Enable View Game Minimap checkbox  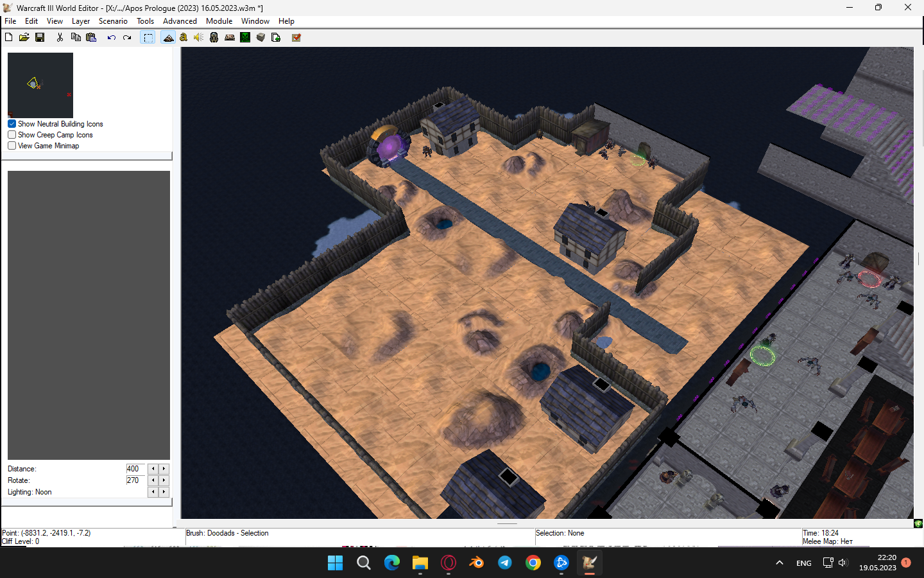coord(12,146)
